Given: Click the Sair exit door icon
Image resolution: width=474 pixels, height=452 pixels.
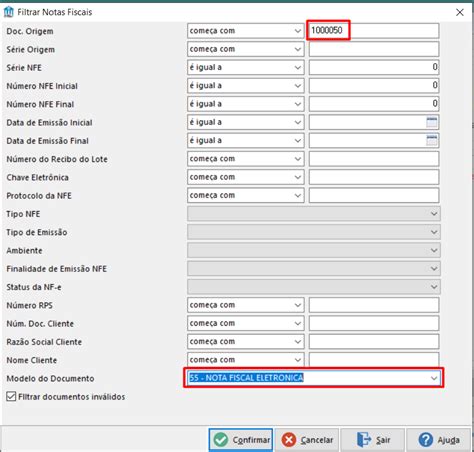Looking at the screenshot, I should point(363,440).
